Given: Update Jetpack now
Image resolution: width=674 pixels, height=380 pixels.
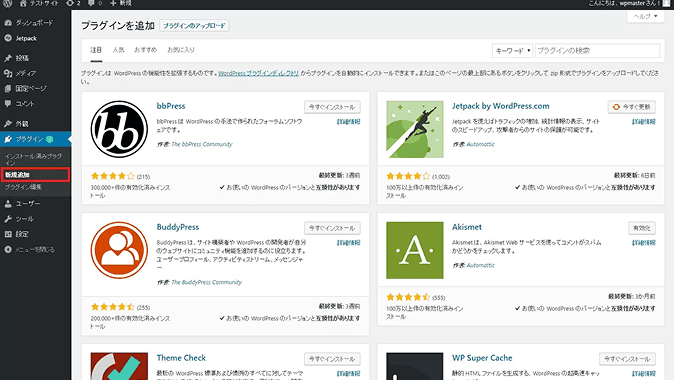Looking at the screenshot, I should tap(631, 107).
